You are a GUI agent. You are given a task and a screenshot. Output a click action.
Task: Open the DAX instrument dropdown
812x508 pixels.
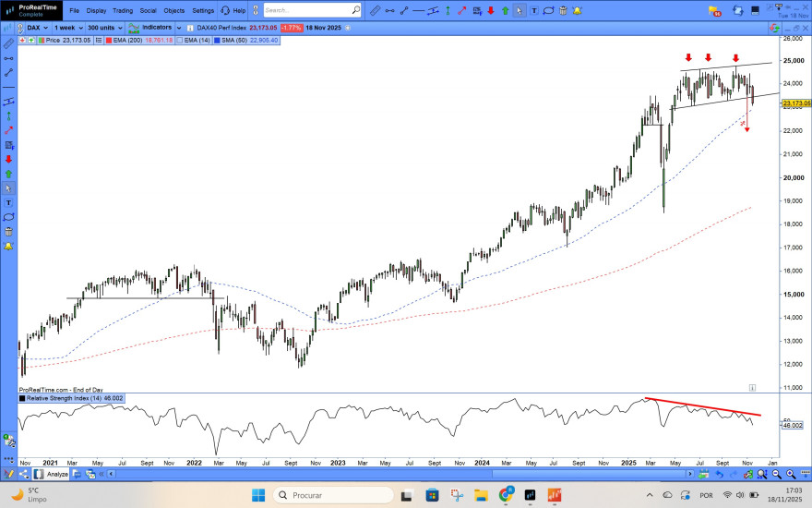[x=37, y=28]
